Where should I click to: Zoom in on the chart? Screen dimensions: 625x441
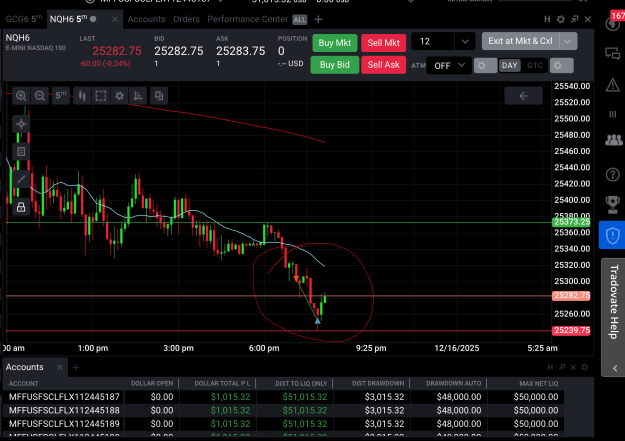pyautogui.click(x=21, y=96)
